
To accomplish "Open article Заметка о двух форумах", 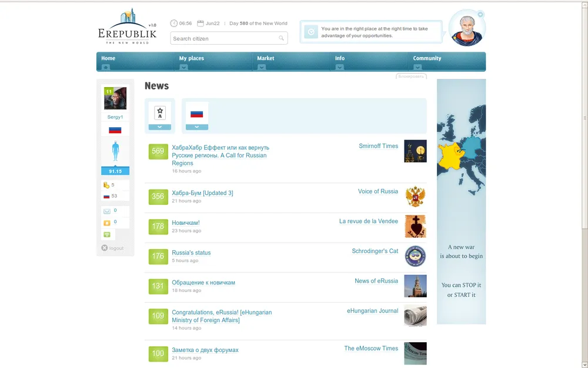I will 205,350.
